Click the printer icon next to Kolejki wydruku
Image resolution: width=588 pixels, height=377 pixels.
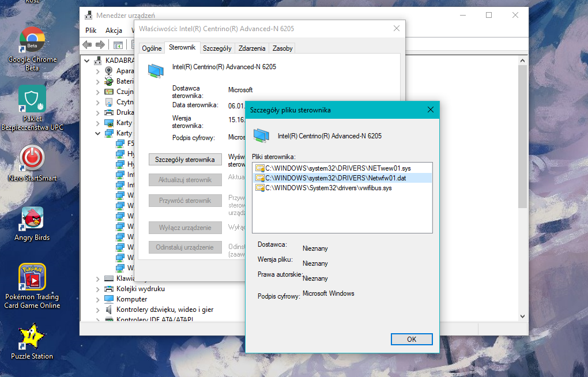coord(109,289)
